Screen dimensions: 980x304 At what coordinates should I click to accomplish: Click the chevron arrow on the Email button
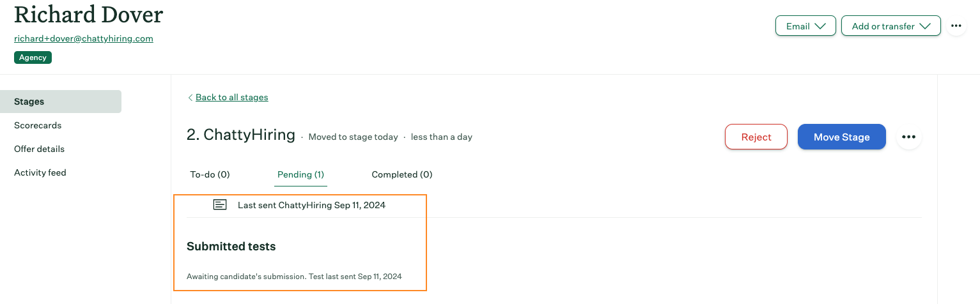(x=821, y=26)
